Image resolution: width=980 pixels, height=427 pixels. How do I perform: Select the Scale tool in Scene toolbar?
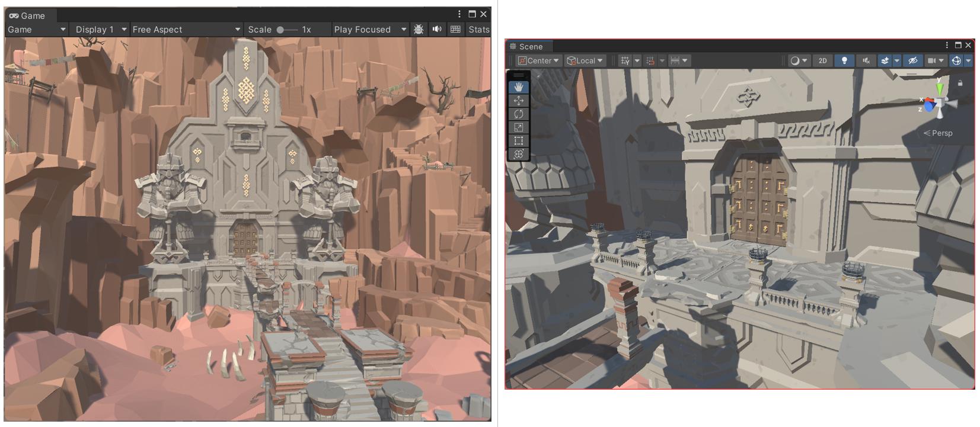click(519, 127)
